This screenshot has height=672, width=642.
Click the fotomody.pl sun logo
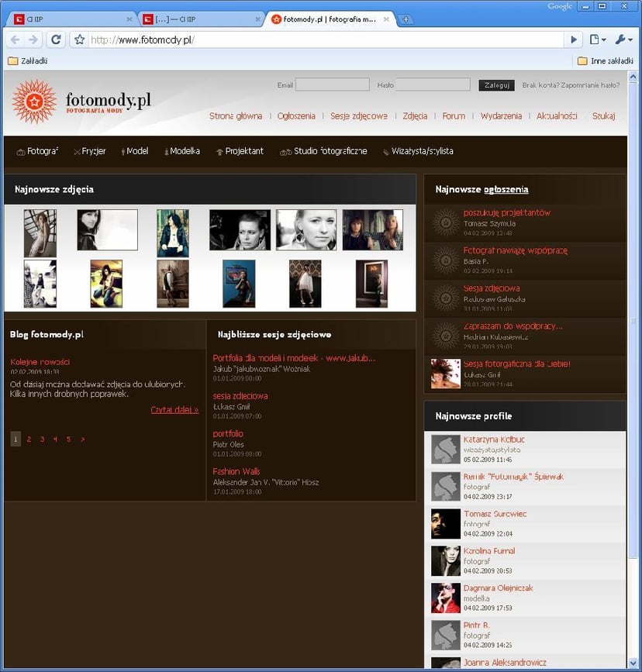34,102
